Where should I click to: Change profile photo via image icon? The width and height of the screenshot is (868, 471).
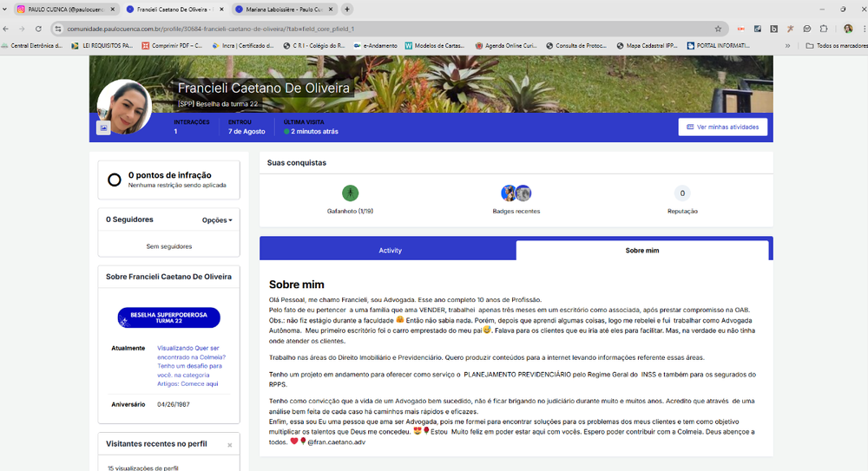point(103,128)
